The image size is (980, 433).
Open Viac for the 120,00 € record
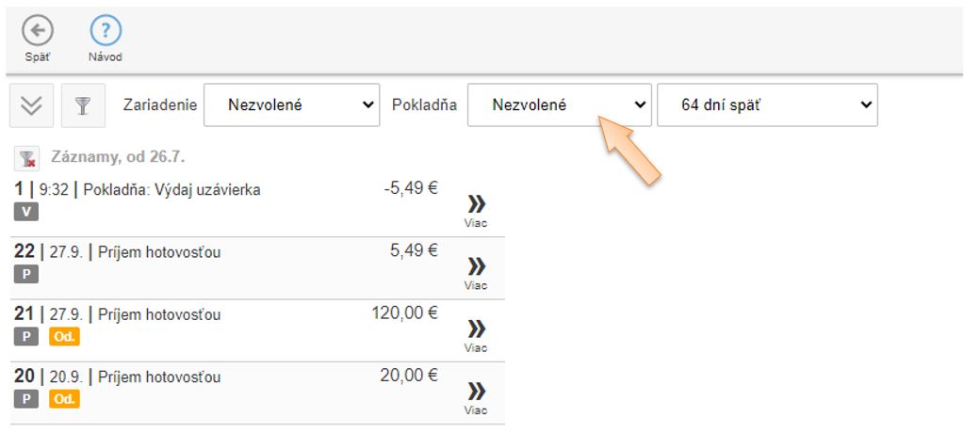476,334
